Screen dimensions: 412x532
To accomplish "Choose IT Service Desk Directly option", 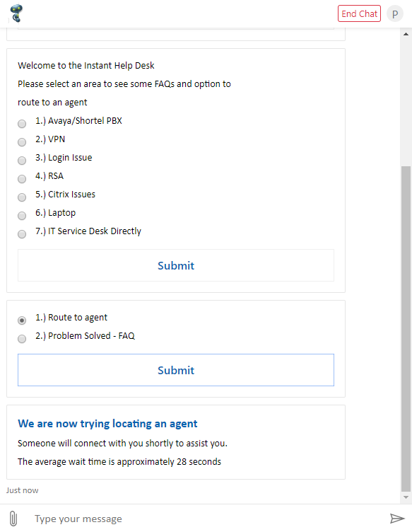I will [22, 234].
